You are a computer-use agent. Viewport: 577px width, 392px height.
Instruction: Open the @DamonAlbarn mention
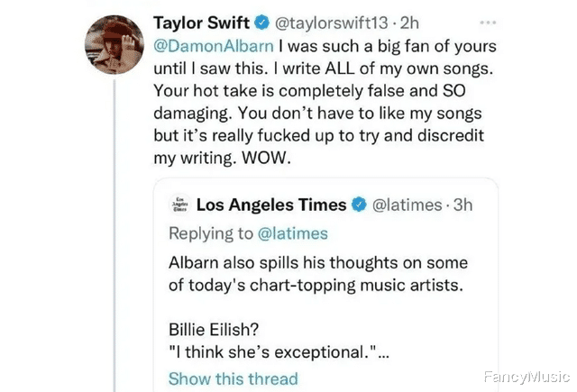[x=214, y=46]
